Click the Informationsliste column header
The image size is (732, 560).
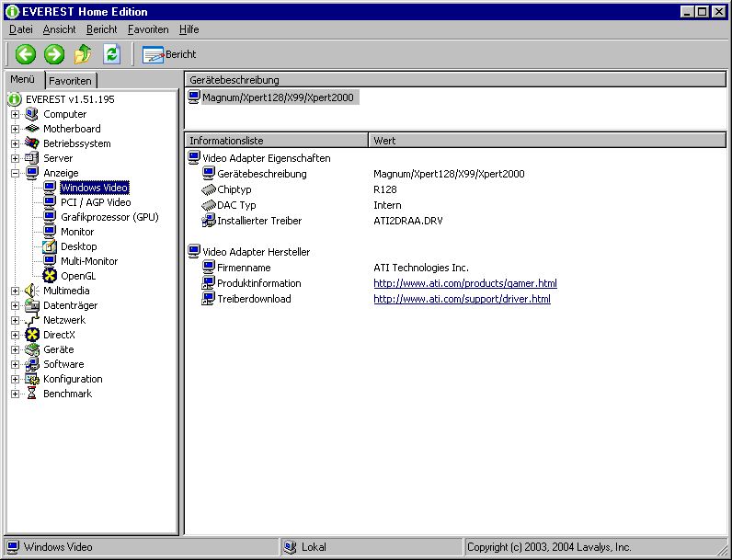[277, 141]
